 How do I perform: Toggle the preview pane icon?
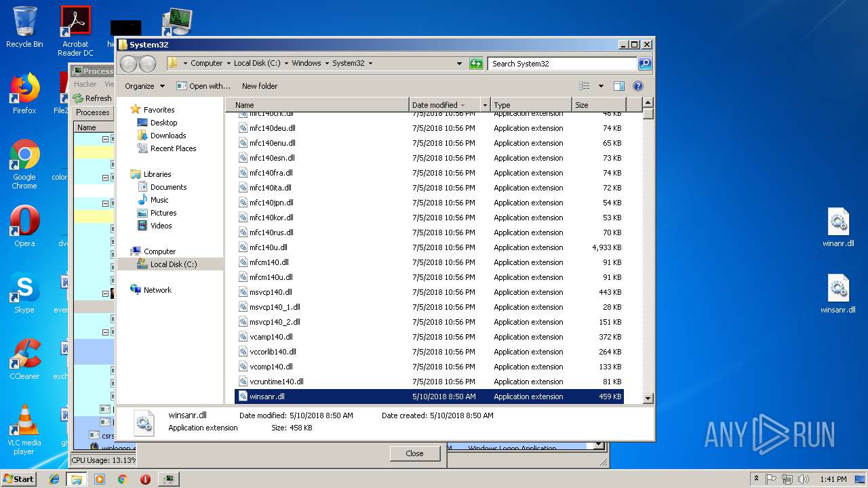point(618,86)
